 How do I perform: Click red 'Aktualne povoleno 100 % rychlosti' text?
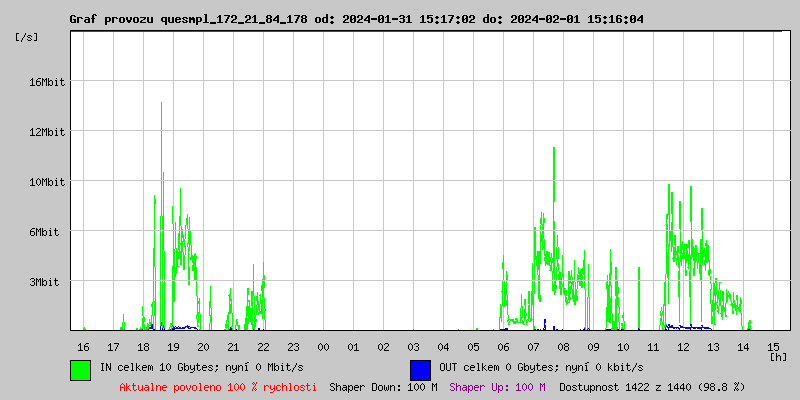point(218,386)
